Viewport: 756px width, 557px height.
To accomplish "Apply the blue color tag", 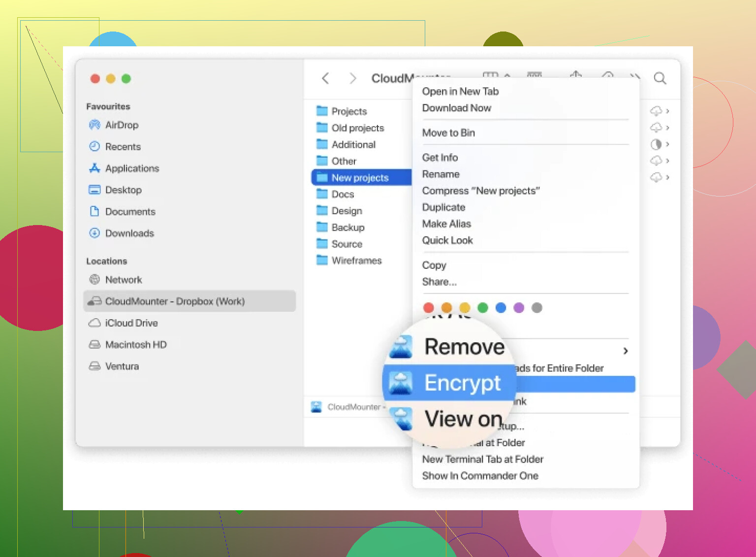I will tap(501, 308).
